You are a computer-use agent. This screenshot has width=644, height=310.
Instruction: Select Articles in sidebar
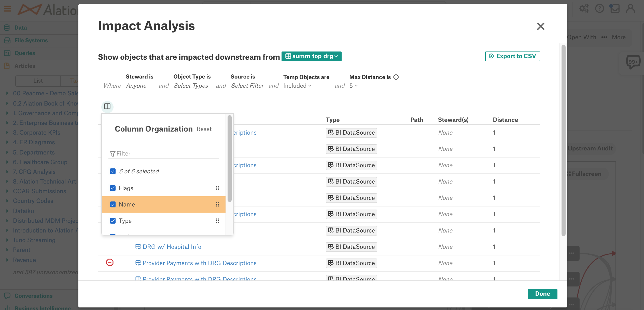tap(25, 66)
